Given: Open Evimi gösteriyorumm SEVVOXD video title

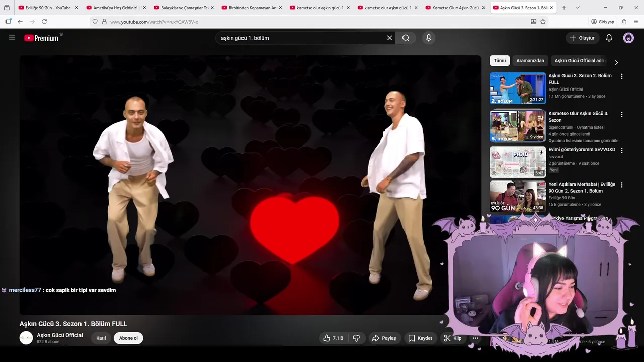Looking at the screenshot, I should tap(582, 150).
